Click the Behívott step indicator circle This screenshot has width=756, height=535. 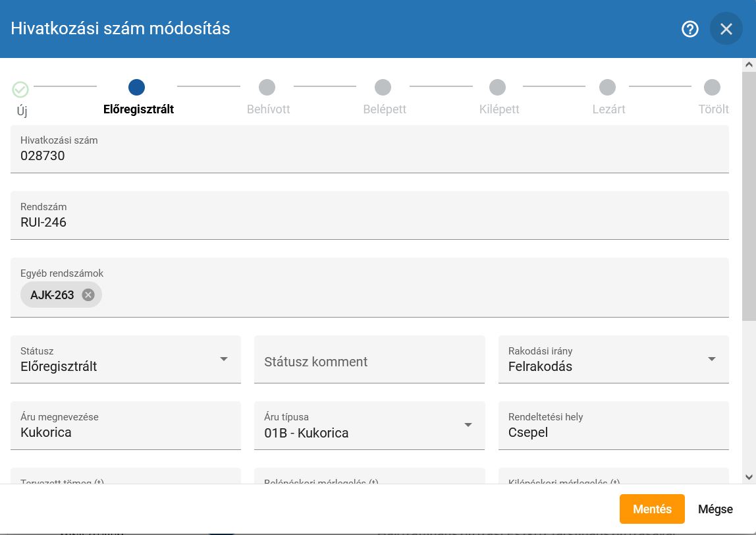pos(267,86)
